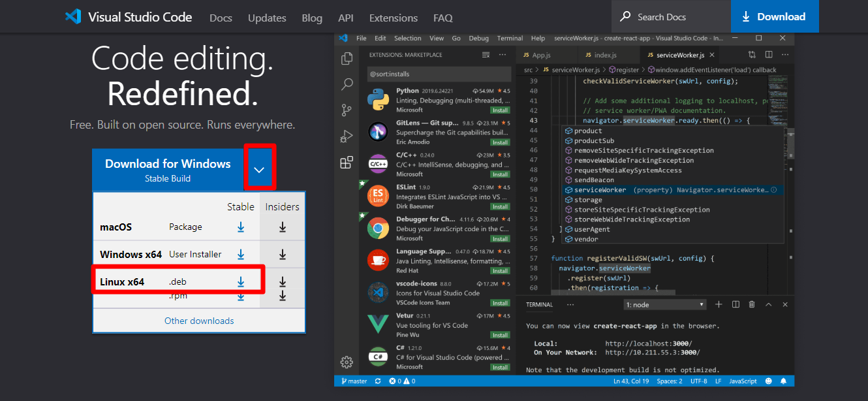Click the synchronize changes icon in status bar
Screen dimensions: 868x401
(379, 381)
